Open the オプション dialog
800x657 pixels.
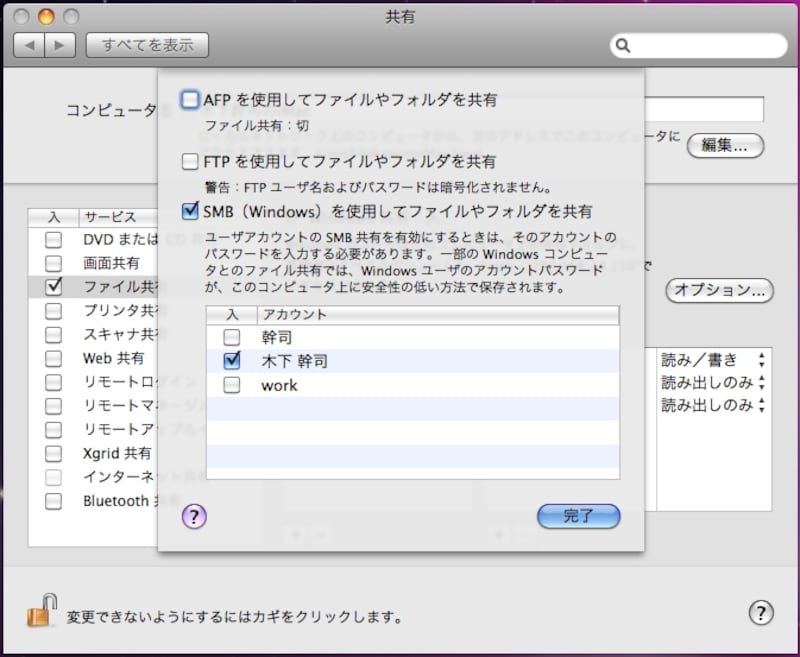click(719, 292)
